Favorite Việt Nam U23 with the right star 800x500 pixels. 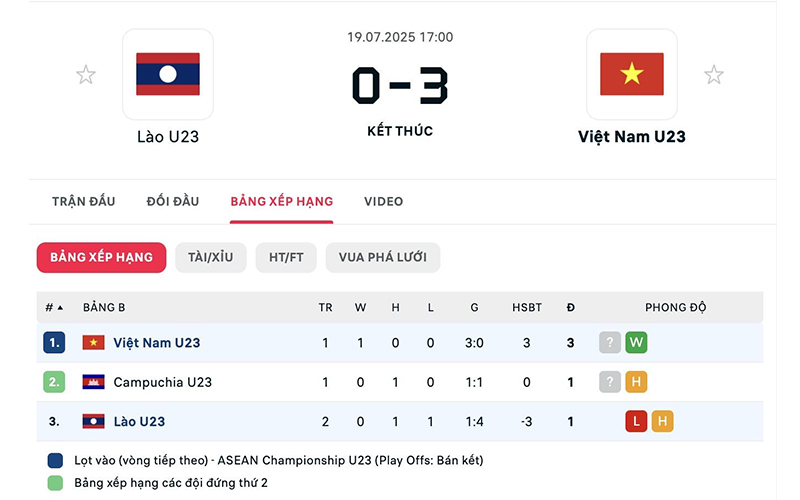pos(714,75)
